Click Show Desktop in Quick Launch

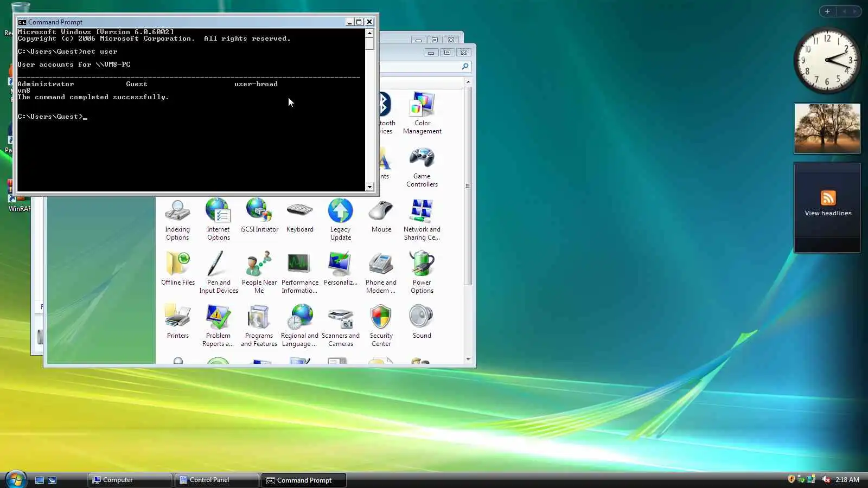40,480
